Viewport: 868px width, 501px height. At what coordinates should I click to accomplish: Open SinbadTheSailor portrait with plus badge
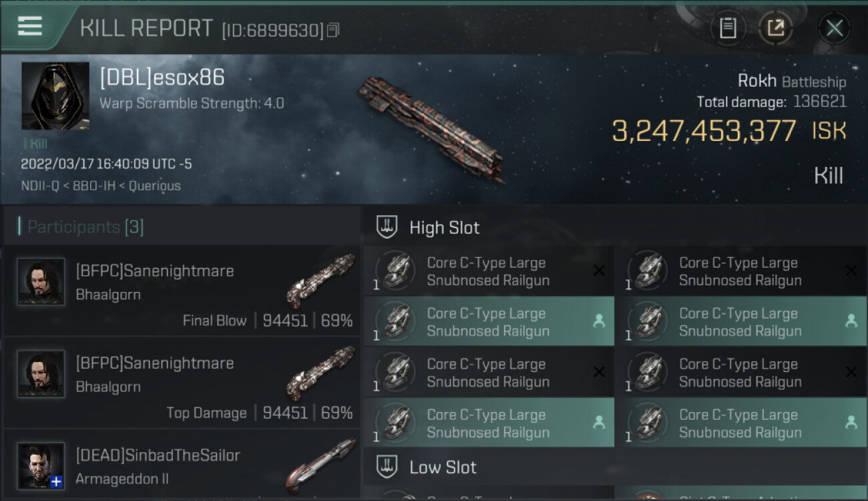41,466
